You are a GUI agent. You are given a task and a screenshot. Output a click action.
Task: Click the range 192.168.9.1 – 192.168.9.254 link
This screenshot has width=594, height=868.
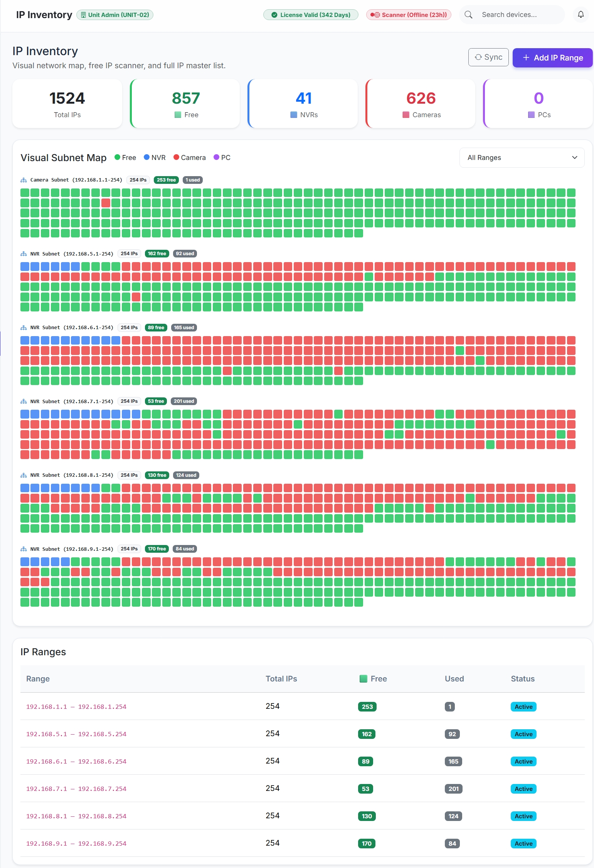pyautogui.click(x=76, y=844)
